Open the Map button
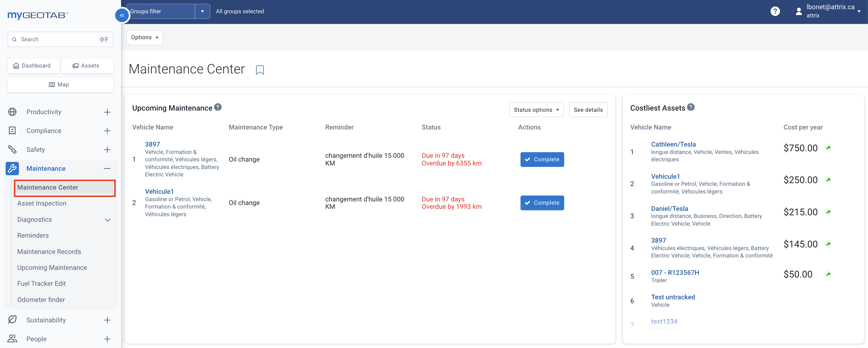This screenshot has width=868, height=348. coord(60,84)
